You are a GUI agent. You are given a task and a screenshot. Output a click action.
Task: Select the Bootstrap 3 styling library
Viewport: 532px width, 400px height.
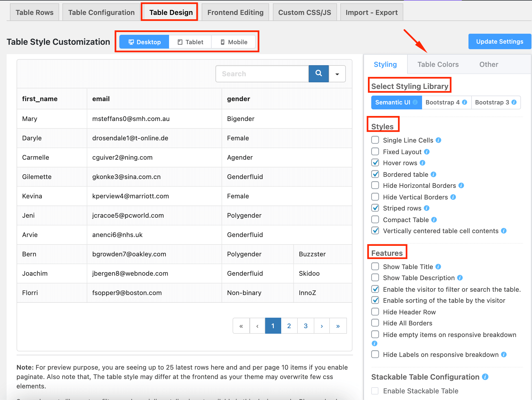492,102
